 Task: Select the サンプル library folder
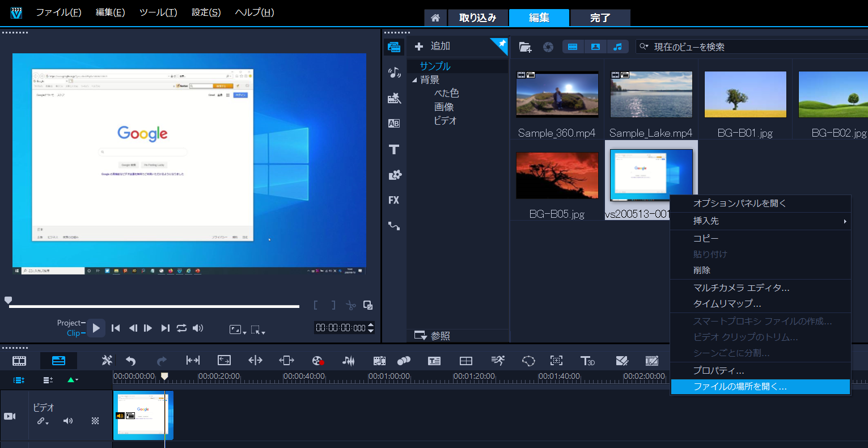[435, 66]
